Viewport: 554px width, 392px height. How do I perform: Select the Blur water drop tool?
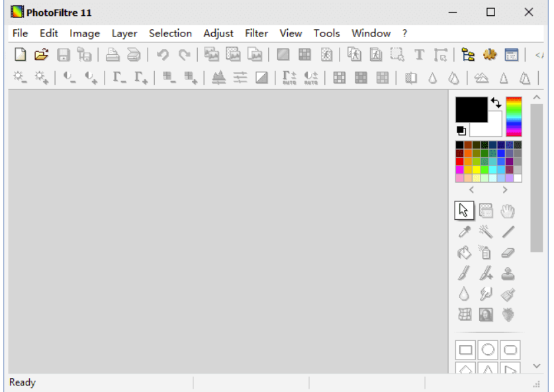pos(464,294)
